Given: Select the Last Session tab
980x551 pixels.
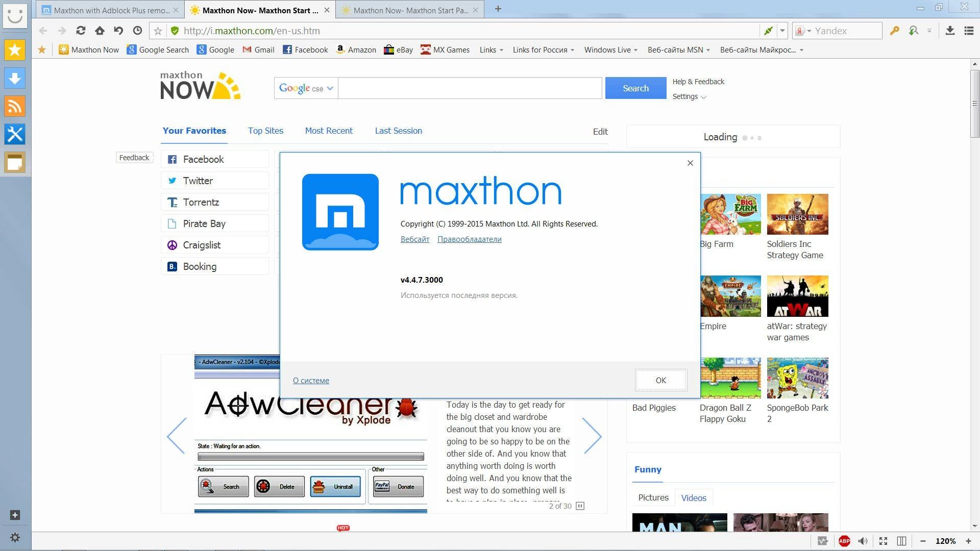Looking at the screenshot, I should [398, 131].
